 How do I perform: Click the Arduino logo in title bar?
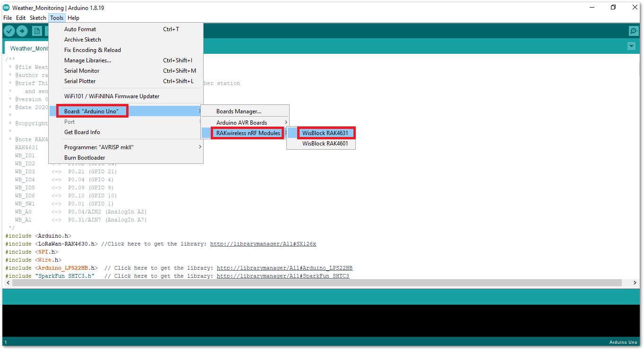pos(6,8)
